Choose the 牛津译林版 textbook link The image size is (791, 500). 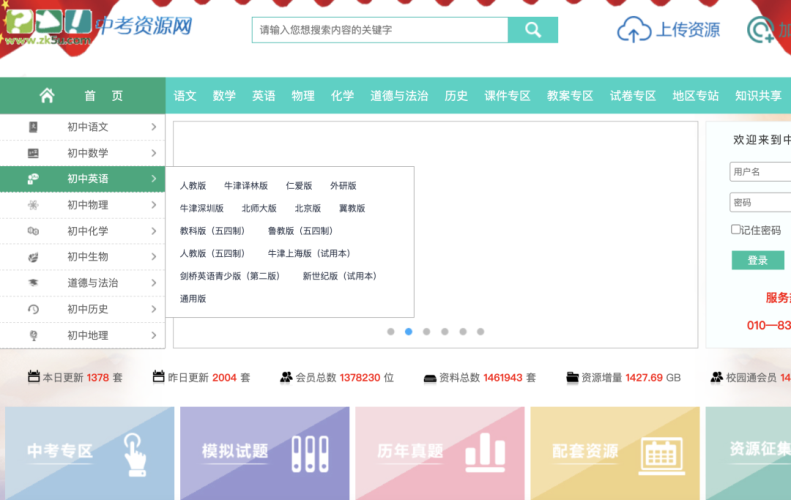pos(245,186)
